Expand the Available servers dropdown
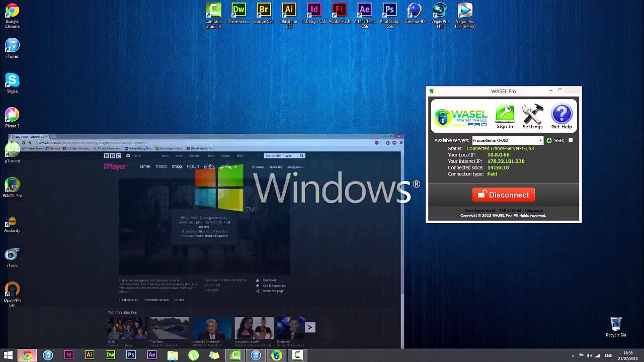Screen dimensions: 644x362 541,141
